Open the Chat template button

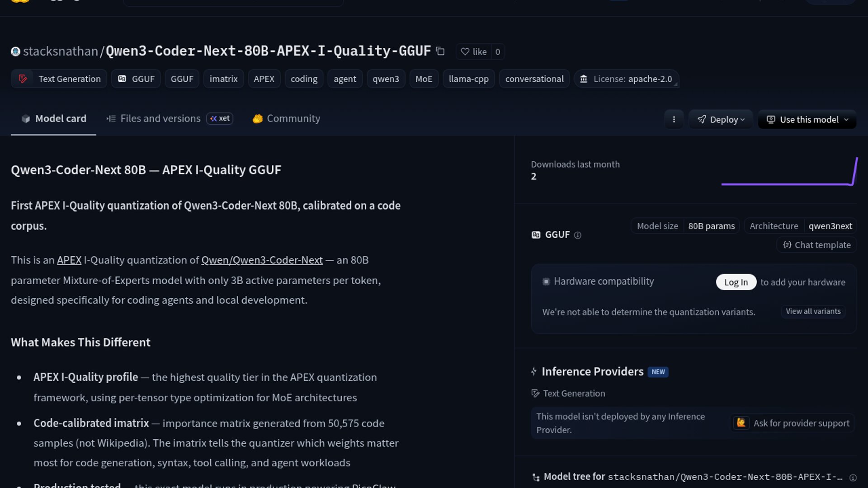[x=816, y=245]
